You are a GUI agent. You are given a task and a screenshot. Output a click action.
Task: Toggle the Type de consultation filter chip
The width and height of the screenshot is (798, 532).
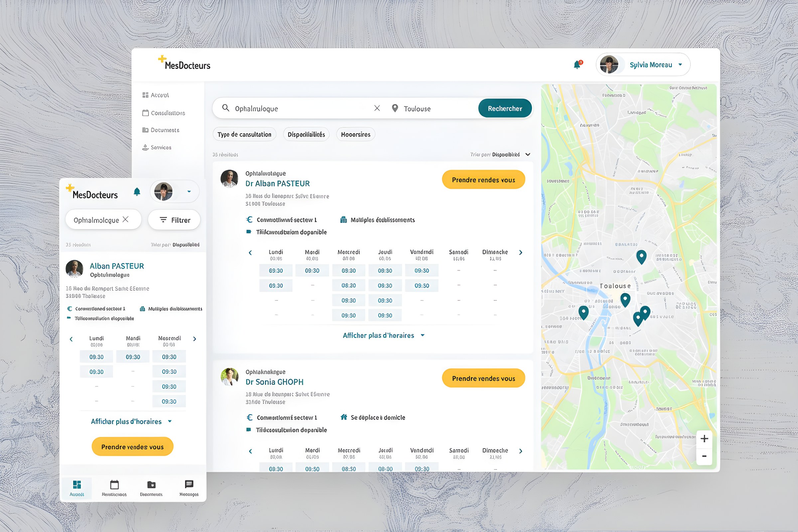[244, 134]
